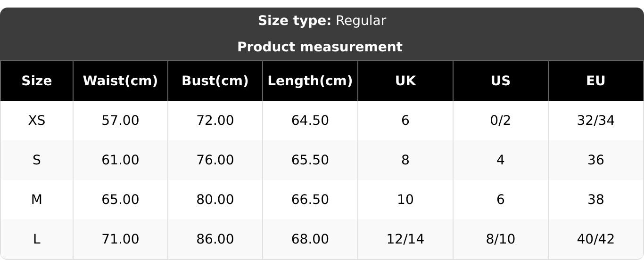Select the XS size row label
This screenshot has height=260, width=644.
(x=37, y=121)
